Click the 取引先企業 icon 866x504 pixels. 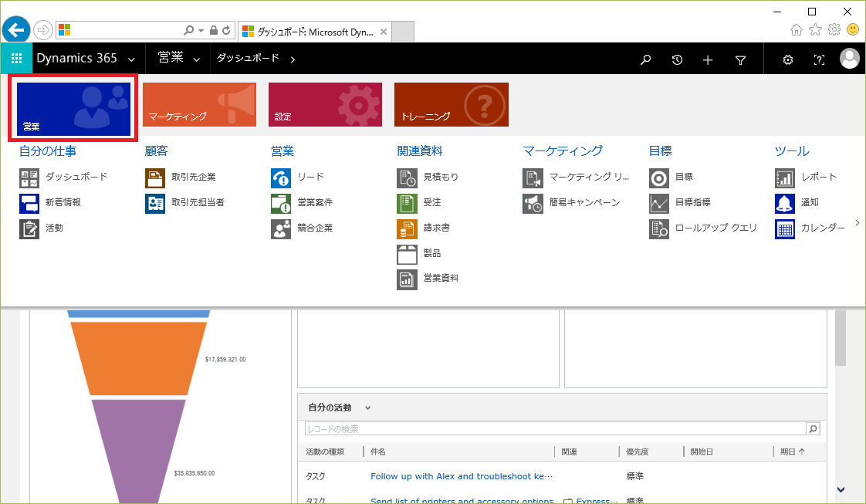coord(155,178)
